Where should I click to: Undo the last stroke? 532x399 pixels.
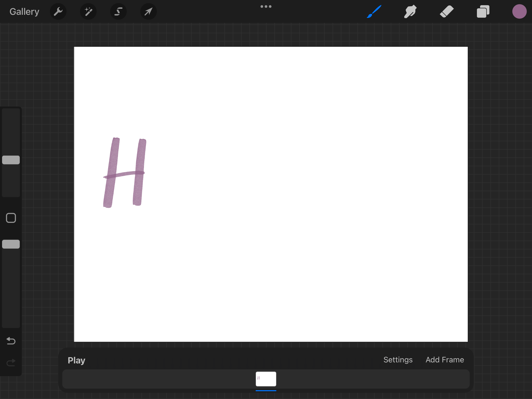tap(11, 341)
